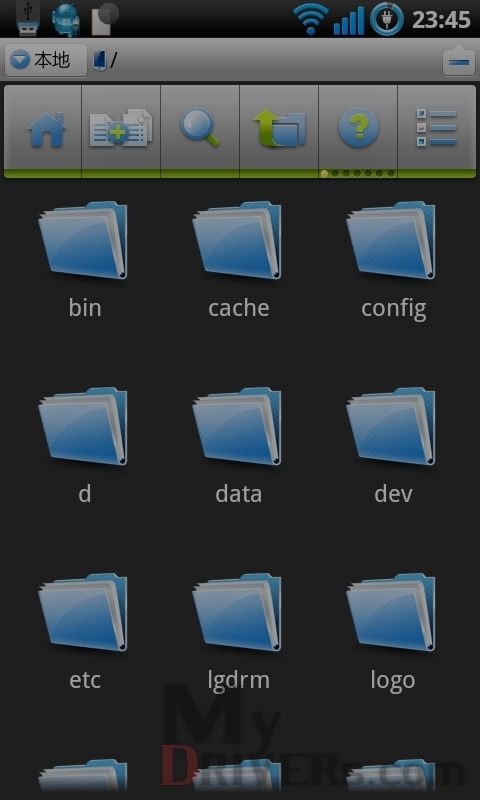The height and width of the screenshot is (800, 480).
Task: Open the config folder
Action: [393, 260]
